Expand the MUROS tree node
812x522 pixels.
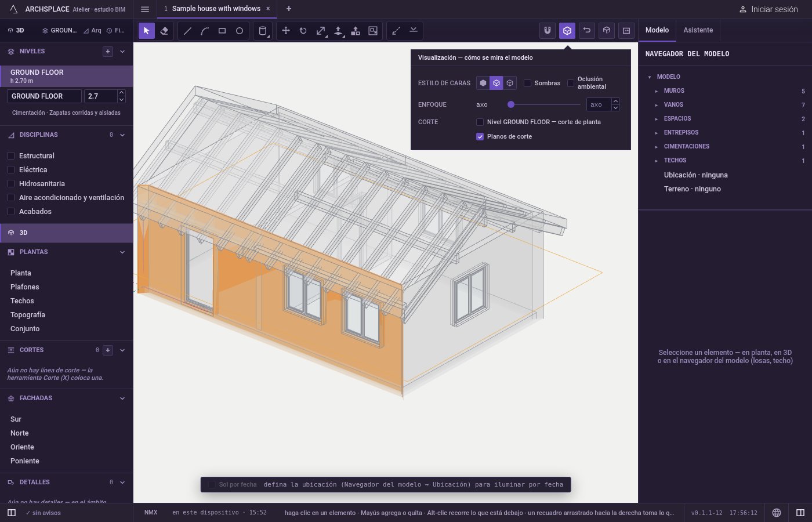click(656, 91)
